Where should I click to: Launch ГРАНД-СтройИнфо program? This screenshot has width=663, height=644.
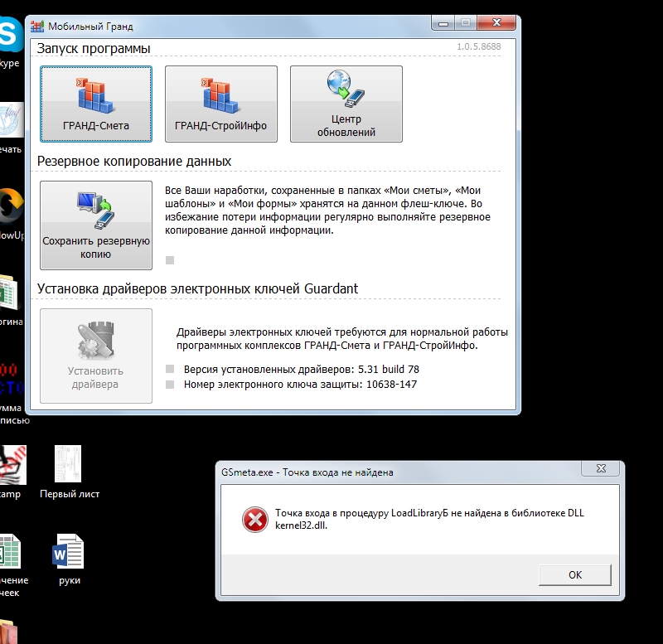pyautogui.click(x=221, y=104)
